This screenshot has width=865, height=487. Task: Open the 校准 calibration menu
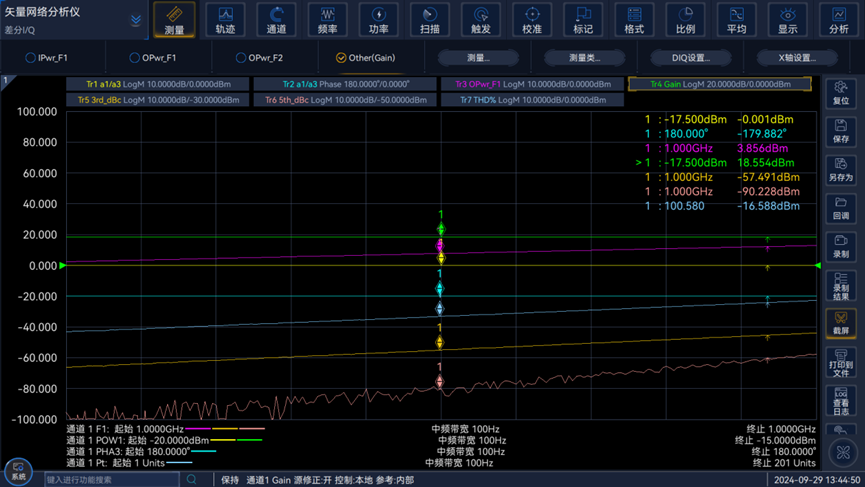pyautogui.click(x=532, y=20)
